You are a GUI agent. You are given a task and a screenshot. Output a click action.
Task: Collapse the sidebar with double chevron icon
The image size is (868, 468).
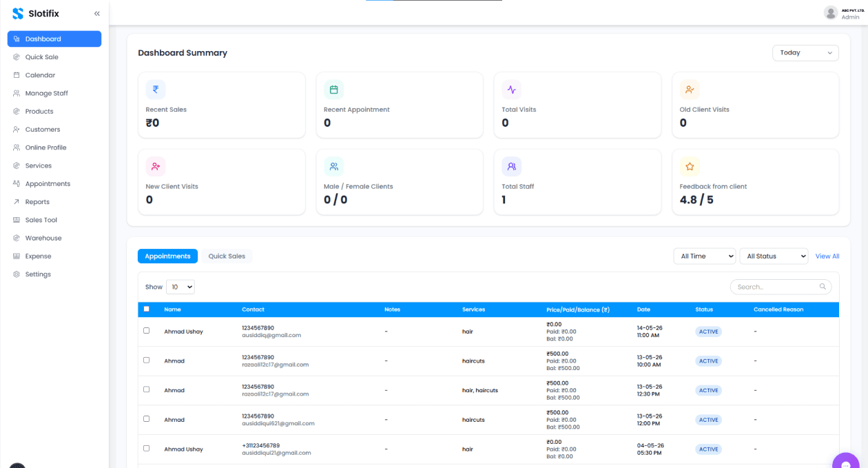[x=97, y=13]
